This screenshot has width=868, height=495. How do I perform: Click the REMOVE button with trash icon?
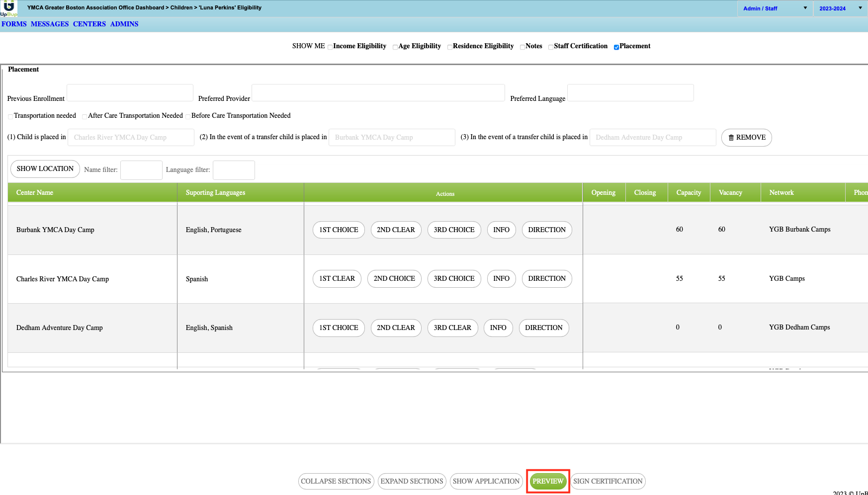point(747,138)
